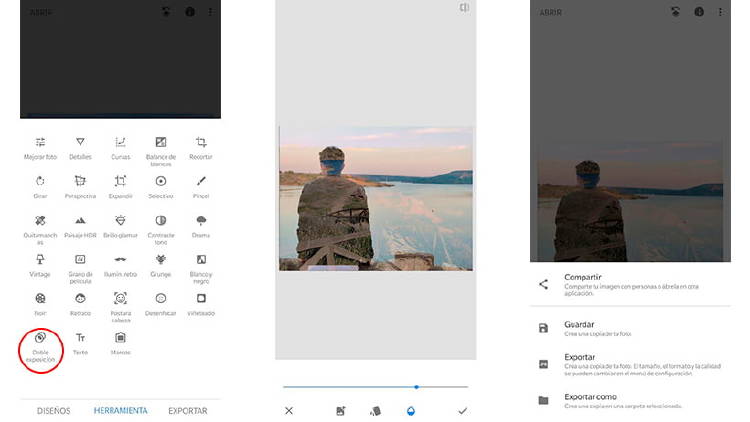
Task: Apply the edit with the checkmark
Action: coord(462,411)
